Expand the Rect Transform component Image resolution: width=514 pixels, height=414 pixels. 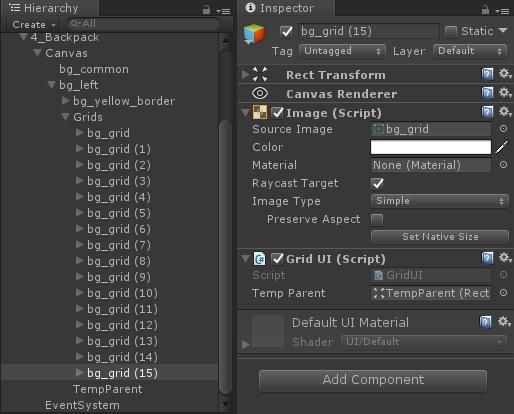tap(246, 74)
